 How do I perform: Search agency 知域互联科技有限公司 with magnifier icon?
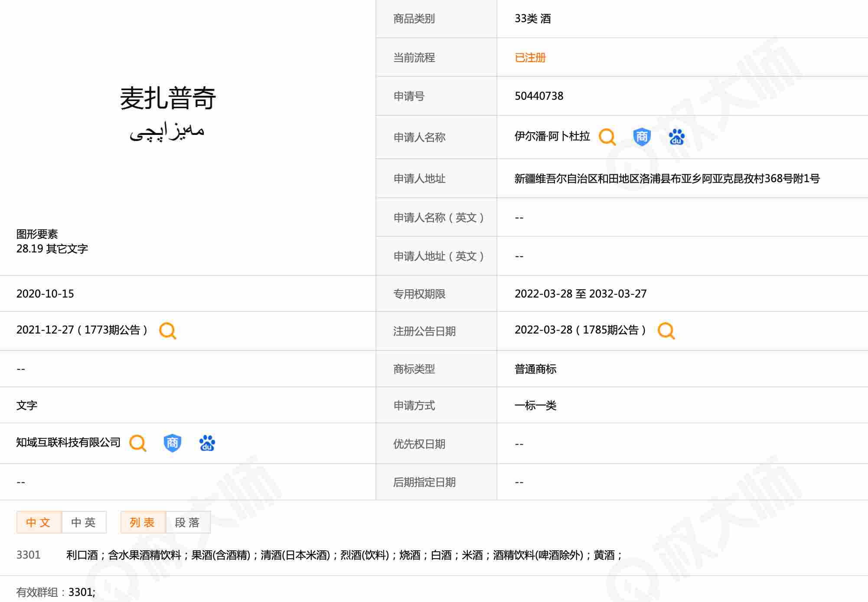click(x=138, y=443)
